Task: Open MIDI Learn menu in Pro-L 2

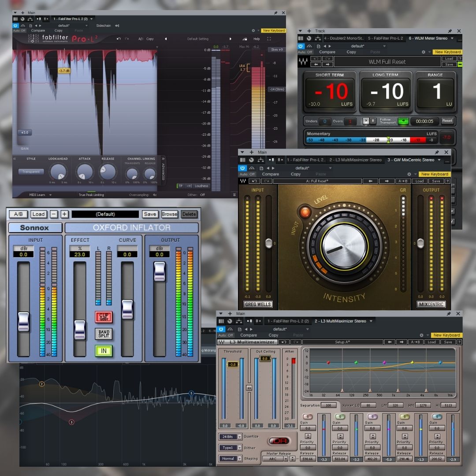Action: click(40, 195)
